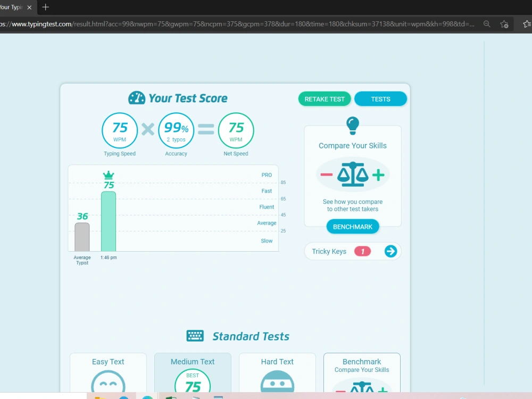
Task: Click the gray Average Typist bar
Action: pyautogui.click(x=82, y=237)
